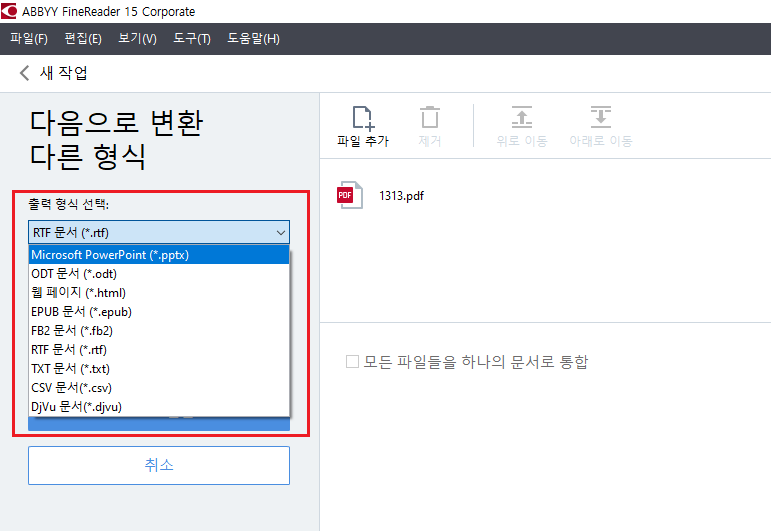Click the back arrow next to 새 작업
This screenshot has width=771, height=531.
(x=24, y=73)
